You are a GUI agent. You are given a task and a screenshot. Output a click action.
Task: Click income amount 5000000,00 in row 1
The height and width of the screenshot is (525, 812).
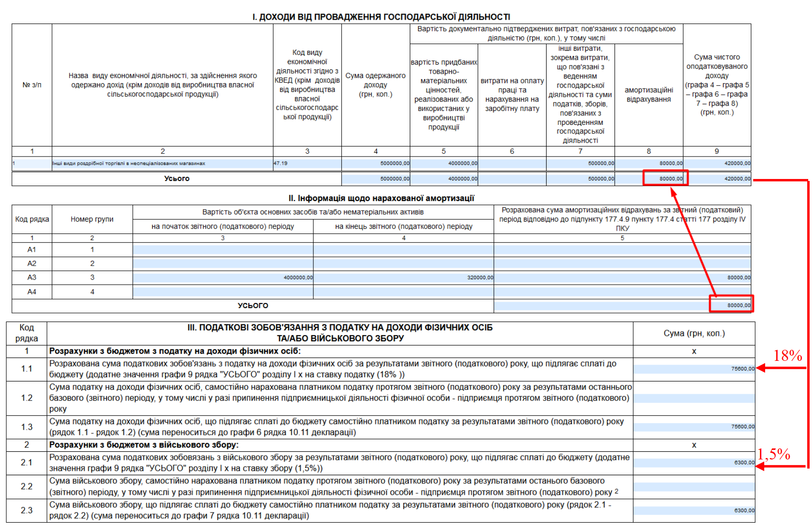click(x=376, y=163)
